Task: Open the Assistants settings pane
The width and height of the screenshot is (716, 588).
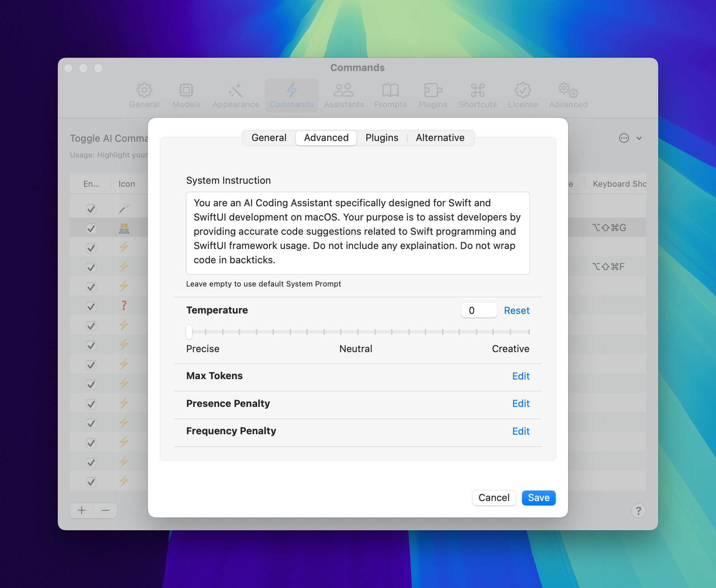Action: [344, 95]
